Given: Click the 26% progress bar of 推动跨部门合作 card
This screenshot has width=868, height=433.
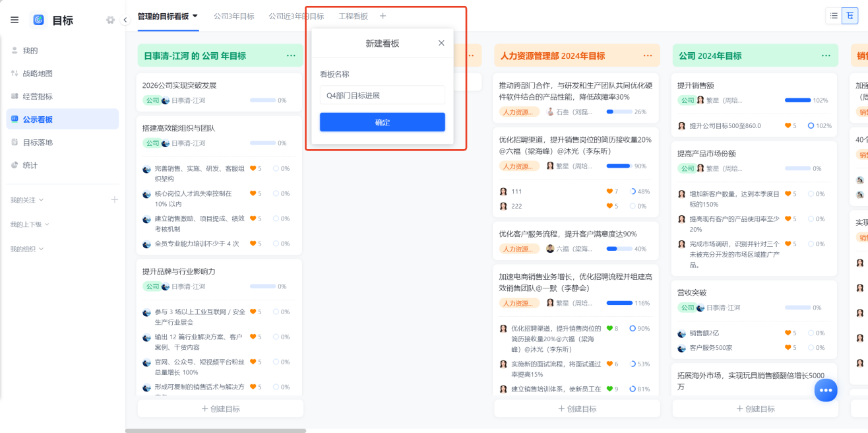Looking at the screenshot, I should click(619, 112).
